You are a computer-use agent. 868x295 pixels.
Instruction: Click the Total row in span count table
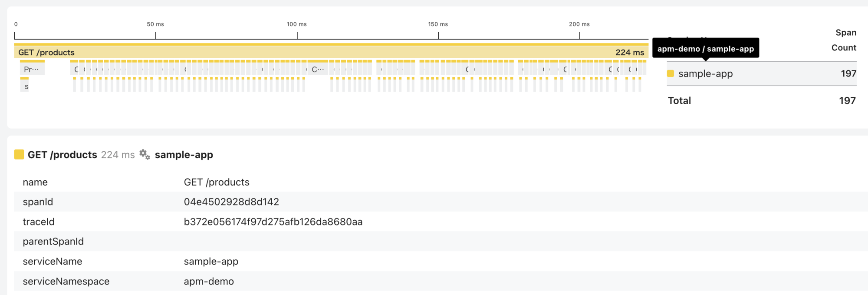(762, 101)
